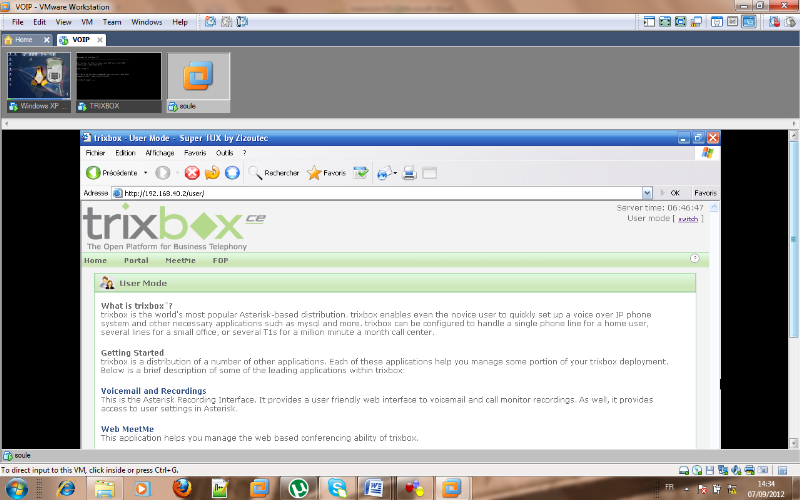This screenshot has width=800, height=500.
Task: Open VMware Edit menu
Action: 39,22
